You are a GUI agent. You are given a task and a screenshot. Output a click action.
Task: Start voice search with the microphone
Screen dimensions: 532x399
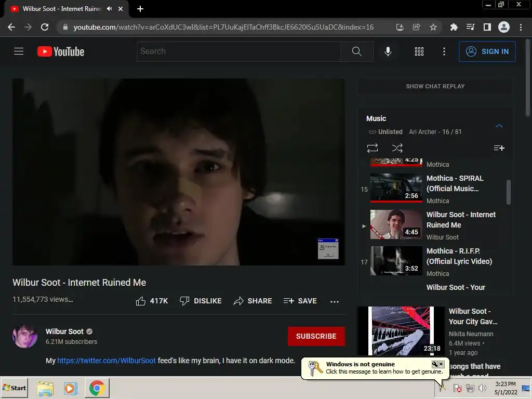pyautogui.click(x=388, y=51)
